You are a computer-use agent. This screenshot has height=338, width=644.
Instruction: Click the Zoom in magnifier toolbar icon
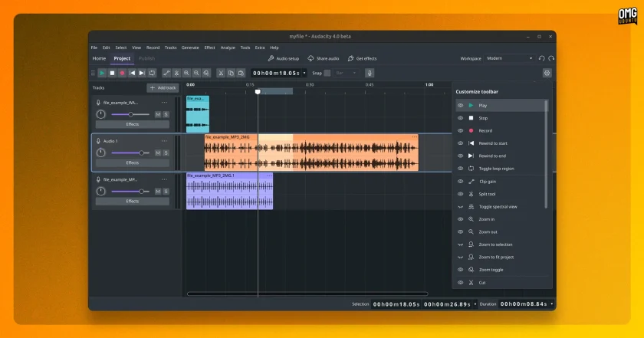(x=186, y=73)
